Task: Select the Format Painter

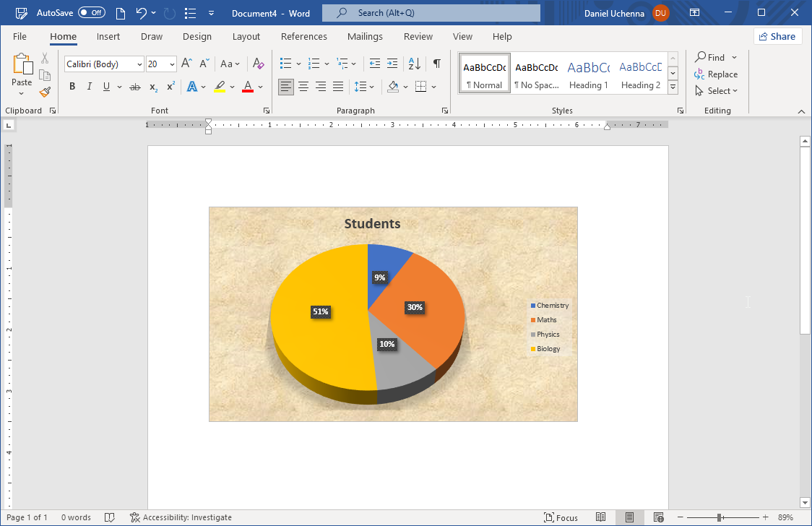Action: coord(44,91)
